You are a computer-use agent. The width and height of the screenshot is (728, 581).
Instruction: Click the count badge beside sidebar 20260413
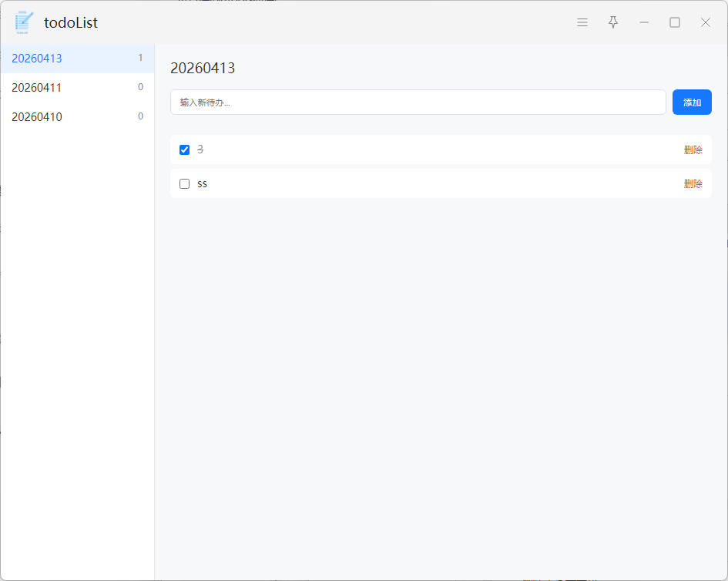pos(140,58)
